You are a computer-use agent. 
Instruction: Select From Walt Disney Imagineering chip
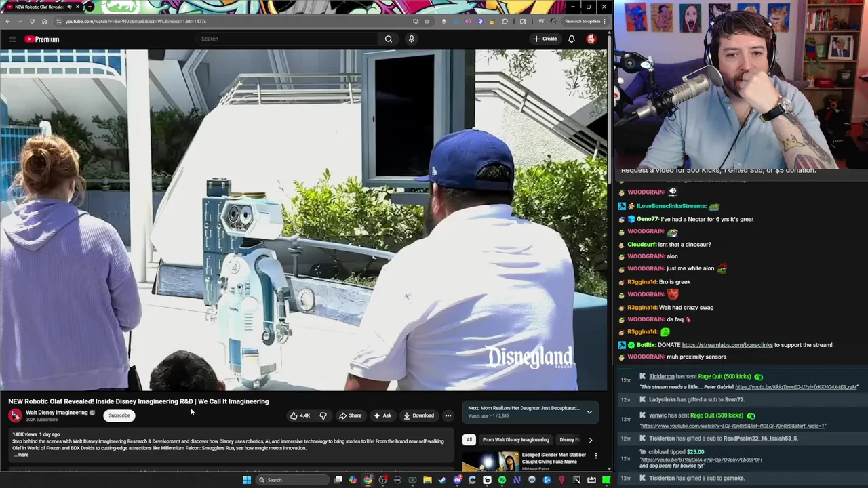515,440
